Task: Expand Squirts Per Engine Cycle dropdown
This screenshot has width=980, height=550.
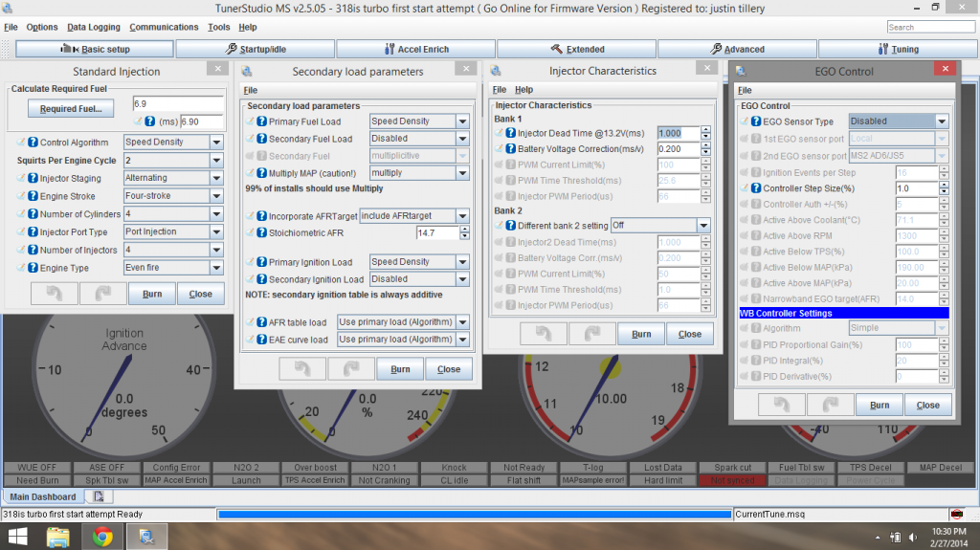Action: click(216, 161)
